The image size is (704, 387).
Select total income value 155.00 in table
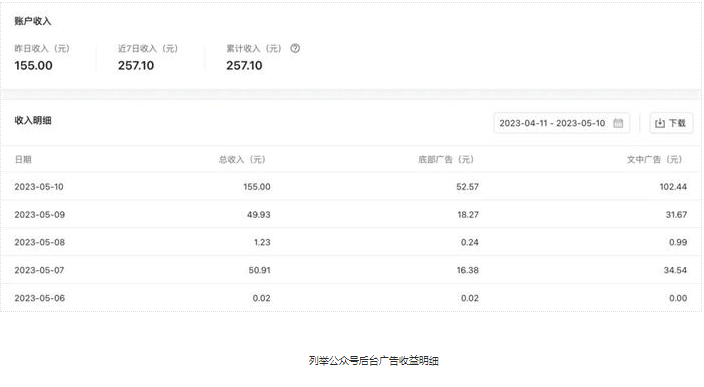click(257, 187)
